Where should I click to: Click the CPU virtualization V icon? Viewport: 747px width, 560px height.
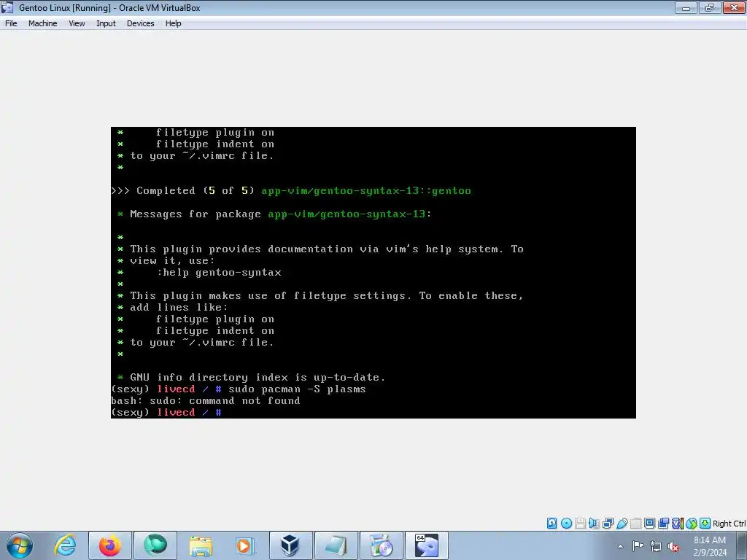tap(678, 524)
